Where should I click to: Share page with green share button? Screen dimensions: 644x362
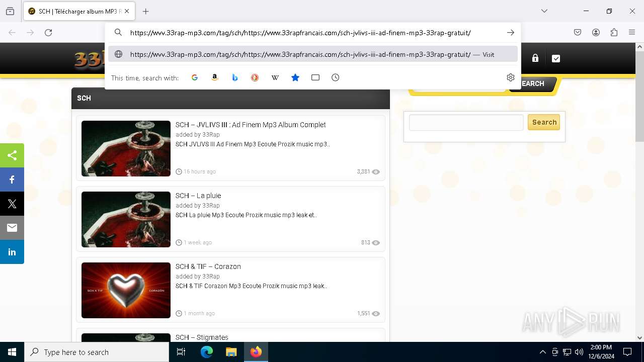click(x=12, y=155)
